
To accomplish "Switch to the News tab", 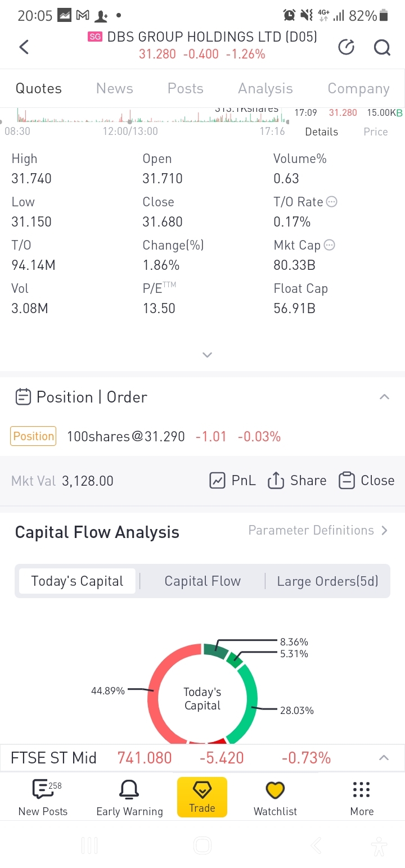I will click(x=115, y=88).
